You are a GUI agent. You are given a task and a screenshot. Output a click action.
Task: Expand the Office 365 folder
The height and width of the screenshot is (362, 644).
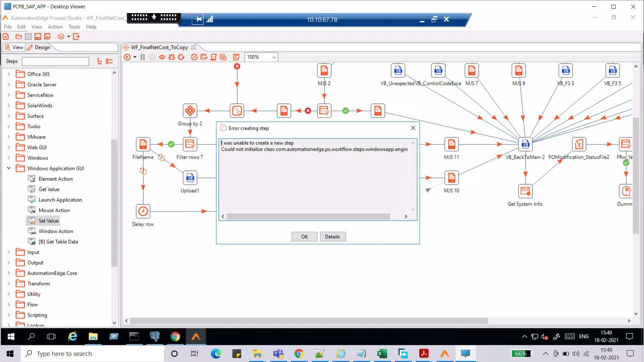(9, 74)
